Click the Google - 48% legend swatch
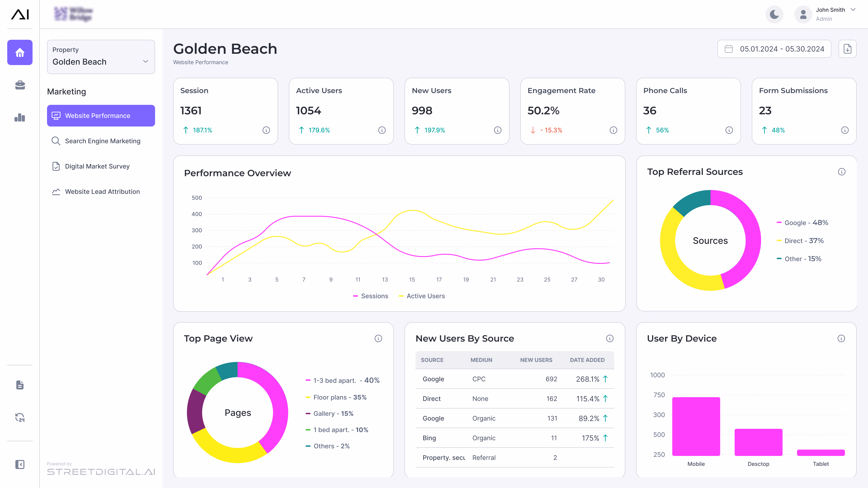Viewport: 868px width, 488px height. 779,223
